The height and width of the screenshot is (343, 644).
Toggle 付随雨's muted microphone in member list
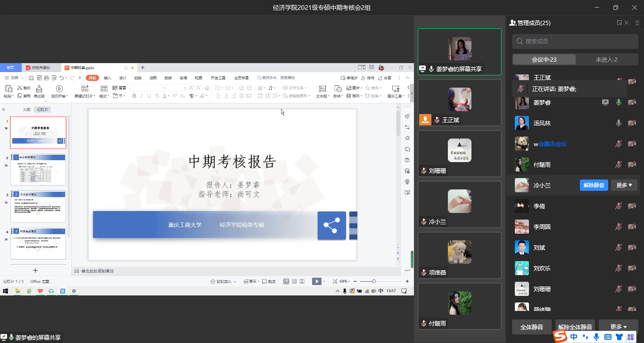click(619, 164)
